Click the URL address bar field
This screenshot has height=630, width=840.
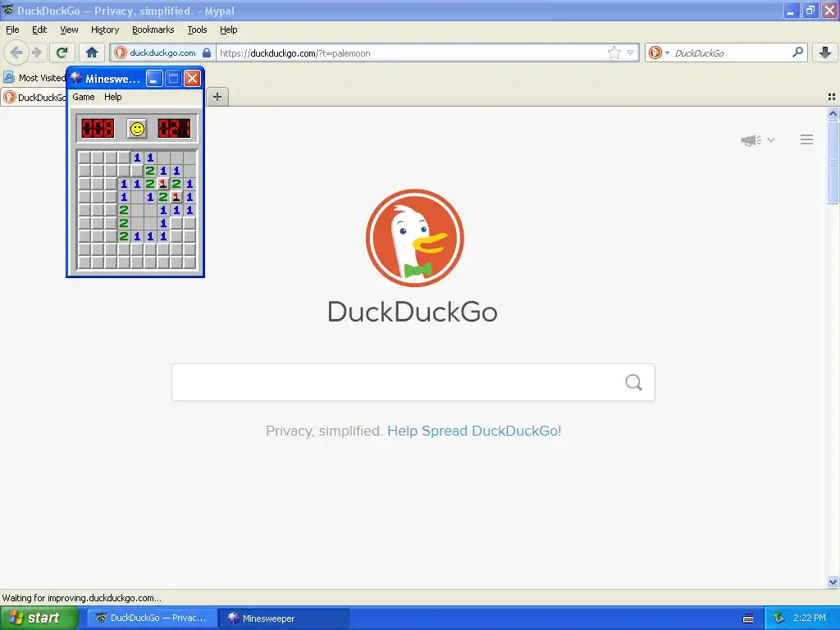(x=411, y=53)
